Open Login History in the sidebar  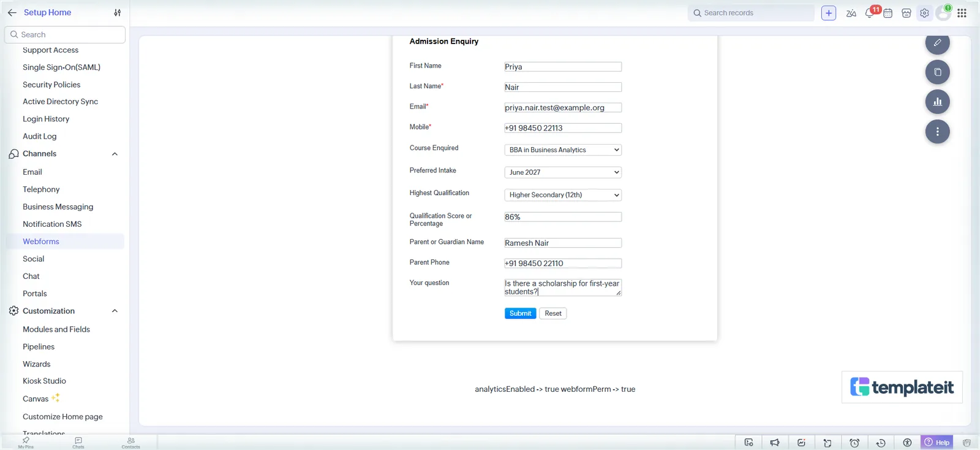pyautogui.click(x=46, y=119)
